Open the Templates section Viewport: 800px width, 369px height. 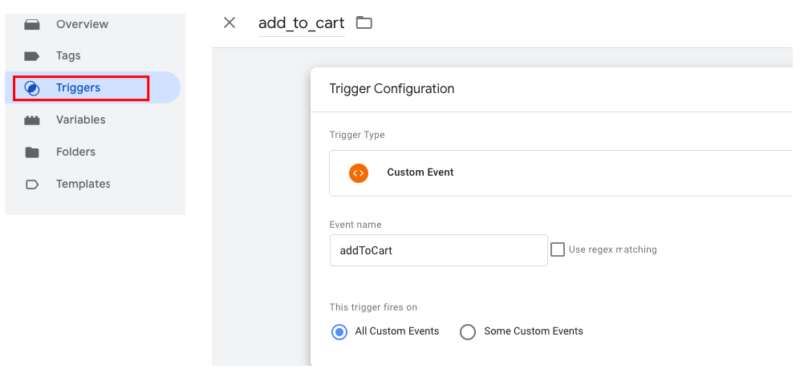83,184
